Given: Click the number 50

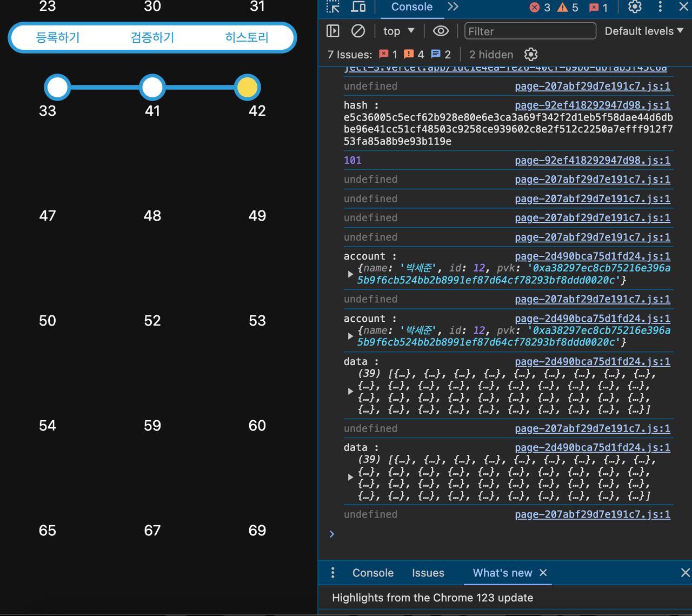Looking at the screenshot, I should (x=48, y=321).
